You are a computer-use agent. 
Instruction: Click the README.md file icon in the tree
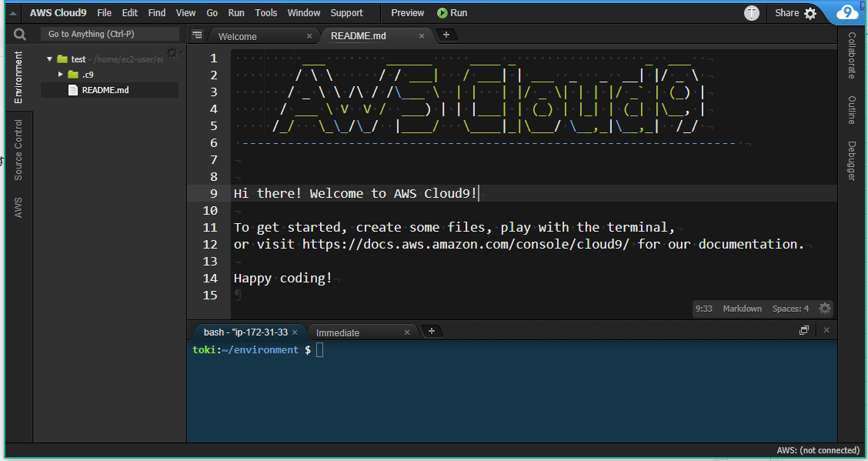pos(72,89)
